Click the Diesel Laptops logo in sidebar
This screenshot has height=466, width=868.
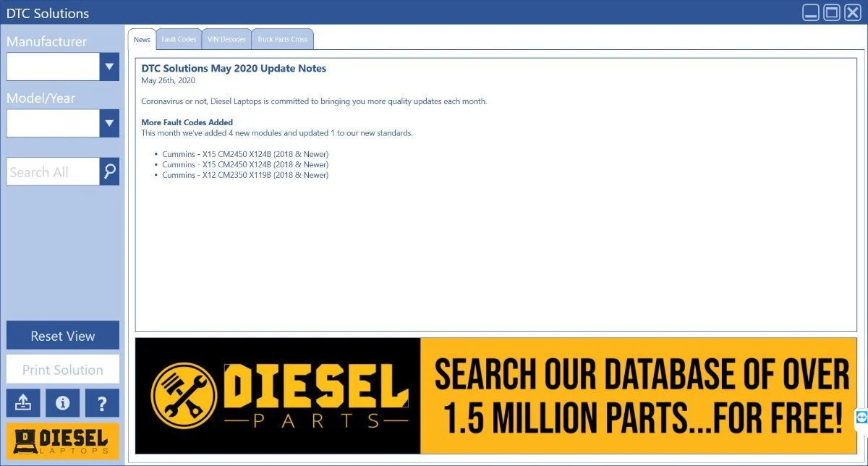[x=62, y=441]
